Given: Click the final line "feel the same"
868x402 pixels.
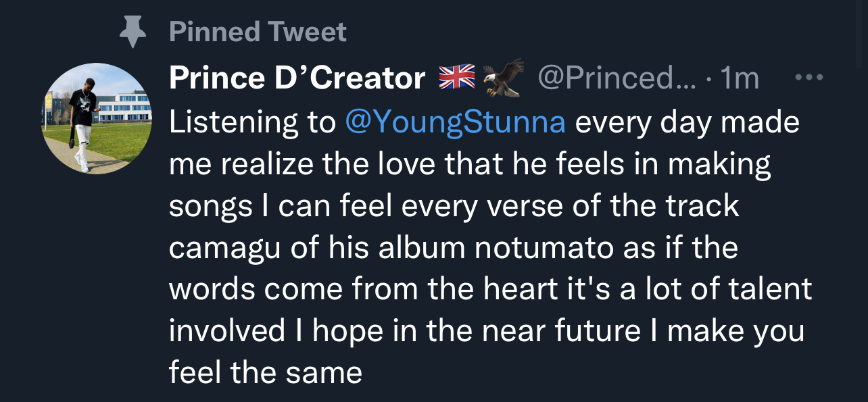Looking at the screenshot, I should [265, 372].
